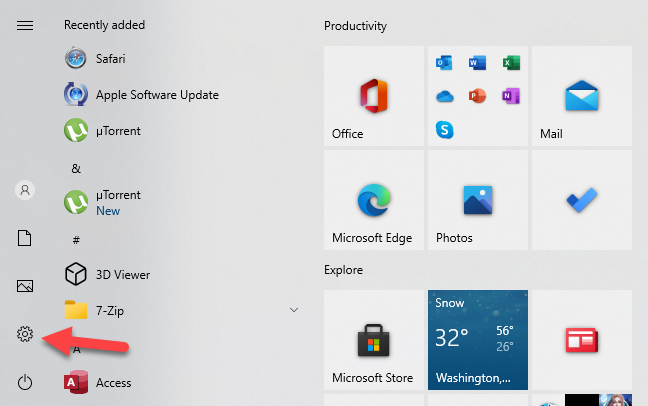This screenshot has height=406, width=648.
Task: Expand the Start menu hamburger button
Action: pyautogui.click(x=26, y=25)
